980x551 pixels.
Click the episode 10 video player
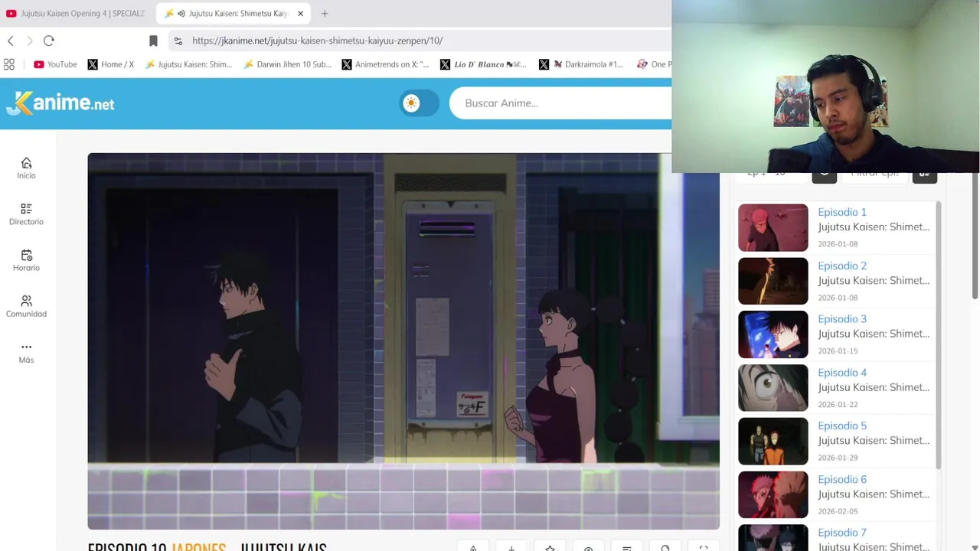click(403, 341)
